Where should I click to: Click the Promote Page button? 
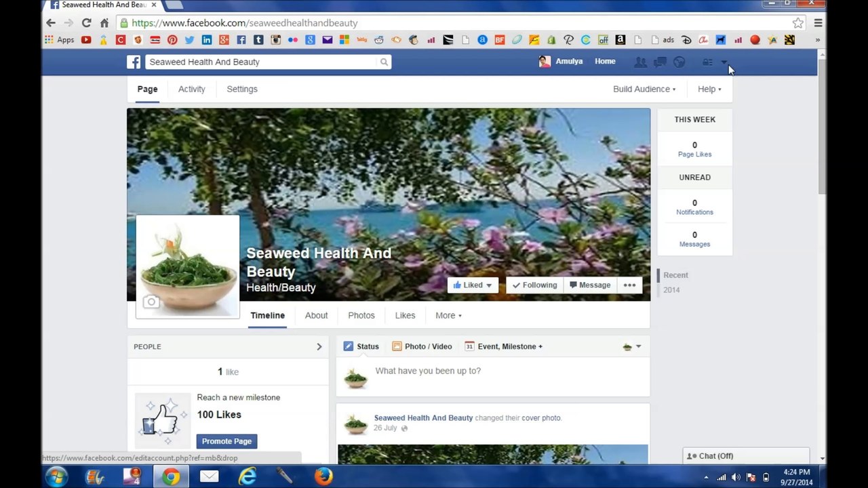226,441
